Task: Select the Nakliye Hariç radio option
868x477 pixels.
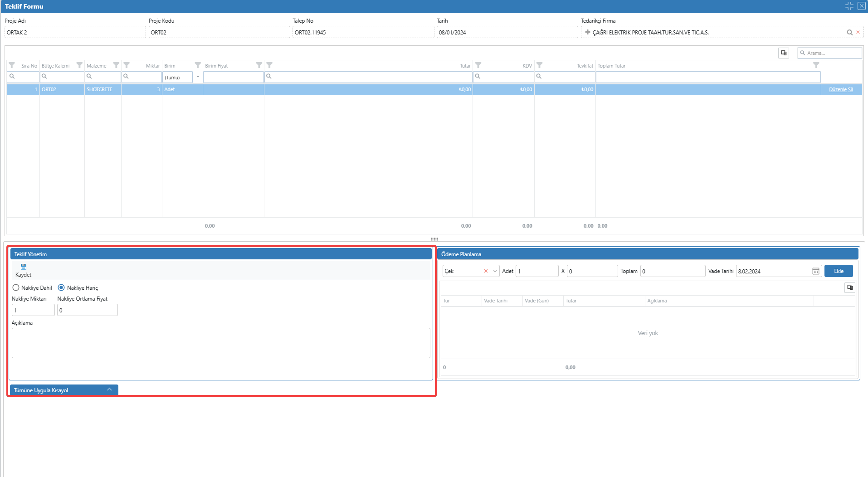Action: click(x=61, y=288)
